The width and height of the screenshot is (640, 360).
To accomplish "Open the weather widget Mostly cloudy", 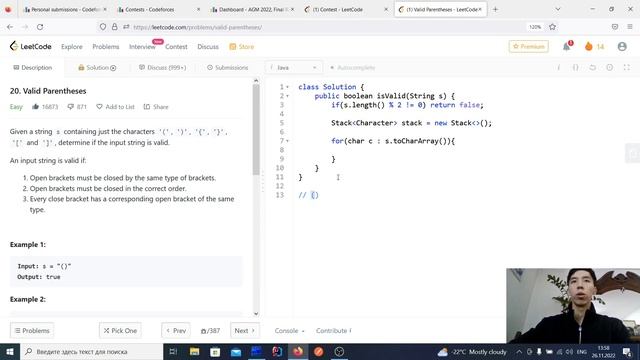I will tap(472, 351).
